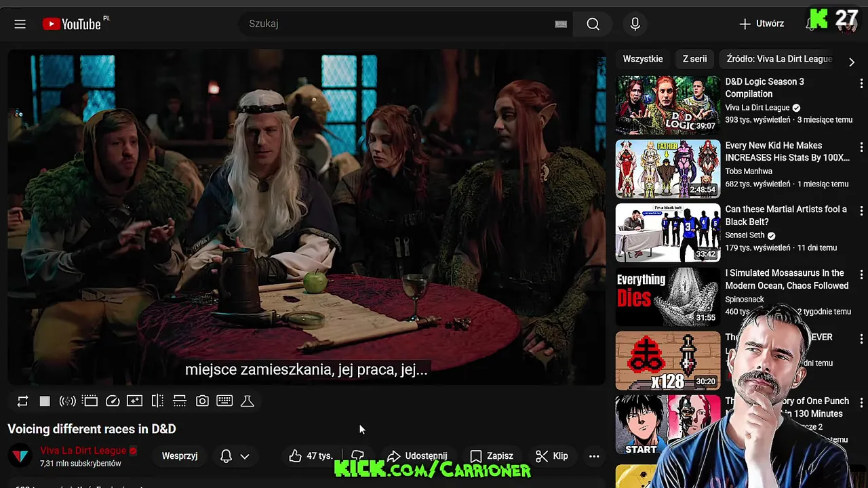This screenshot has width=868, height=488.
Task: Open Everything Dies Mosasaurus thumbnail
Action: point(668,296)
